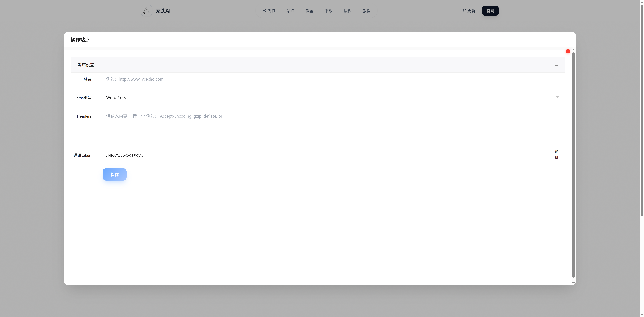Click the dialog scrollbar down arrow
This screenshot has width=644, height=317.
[x=574, y=283]
